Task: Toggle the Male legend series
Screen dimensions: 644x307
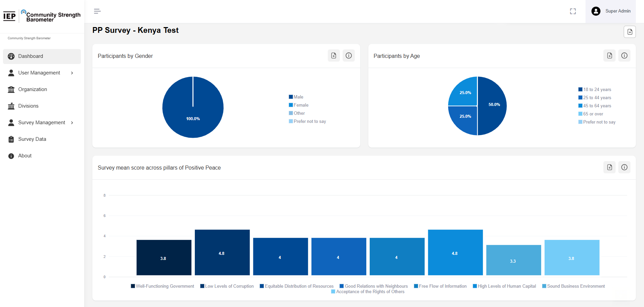Action: (x=296, y=97)
